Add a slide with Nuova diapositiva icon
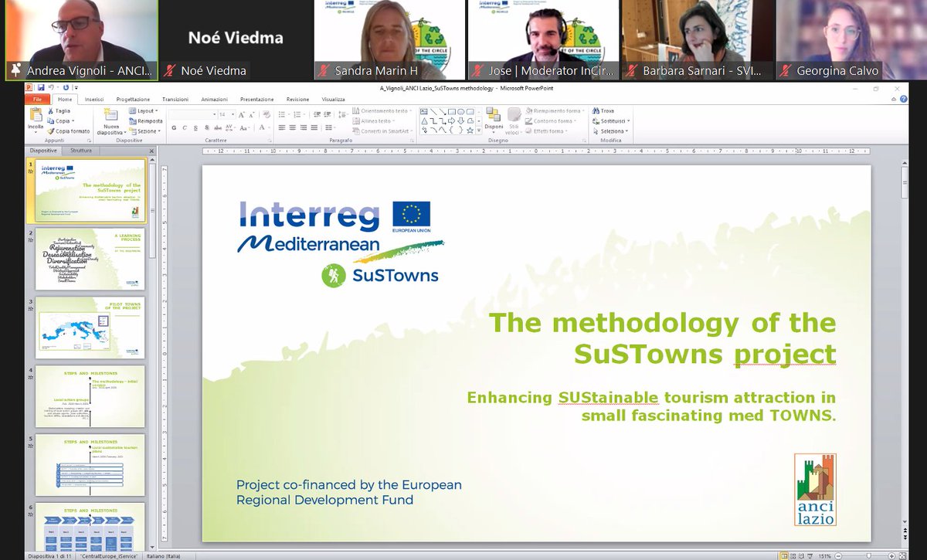Screen dimensions: 927x560 (x=110, y=114)
